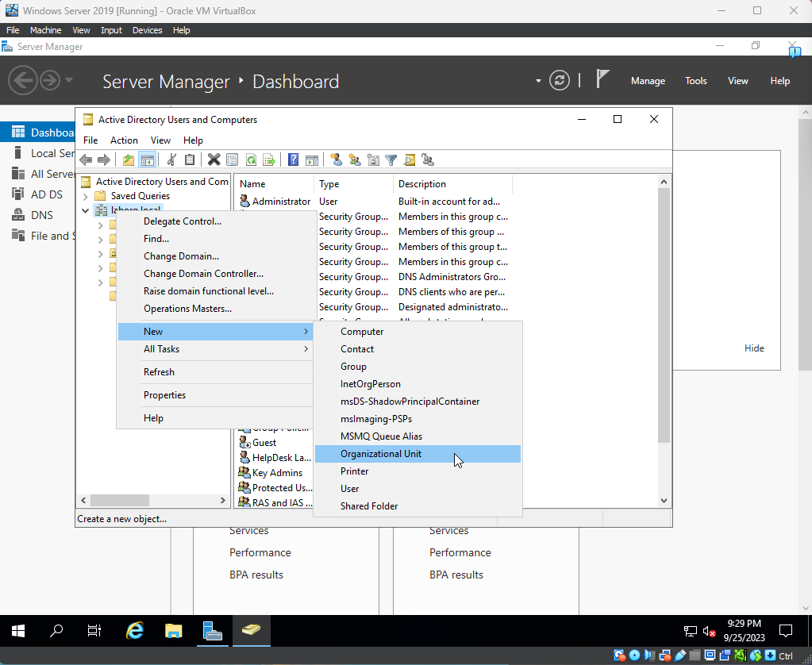
Task: Open the navigation history dropdown arrow
Action: 69,80
